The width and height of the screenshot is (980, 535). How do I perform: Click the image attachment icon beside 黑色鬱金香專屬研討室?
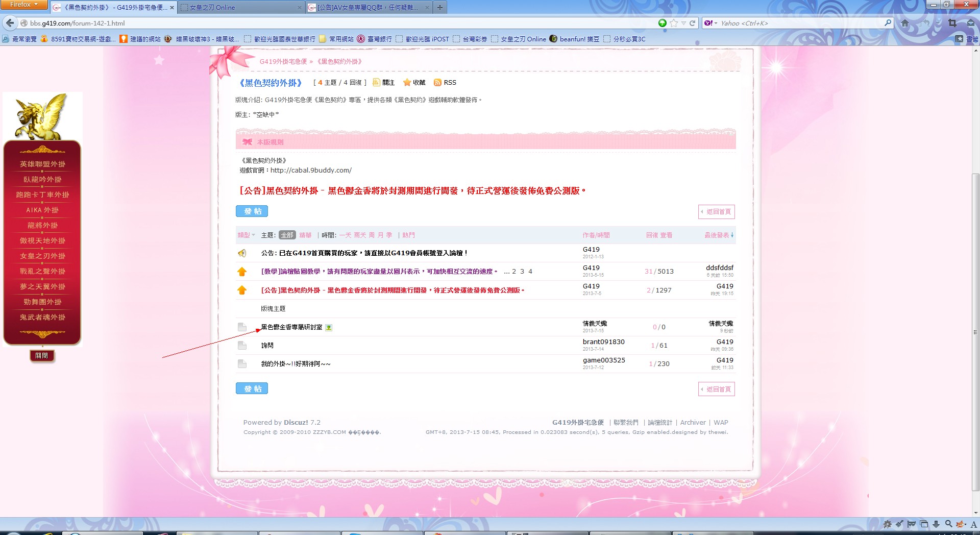click(329, 328)
